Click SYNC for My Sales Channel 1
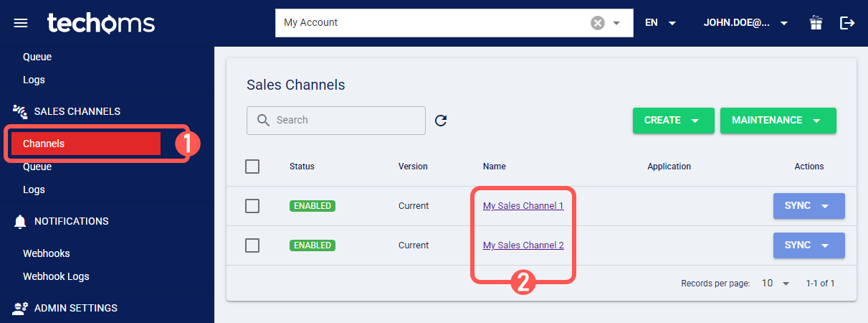Viewport: 868px width, 323px height. pos(809,206)
